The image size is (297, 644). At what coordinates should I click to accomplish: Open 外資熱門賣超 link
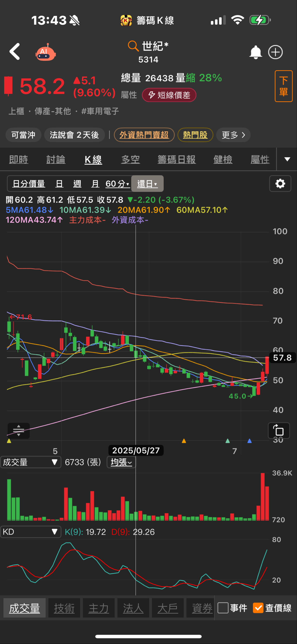point(144,135)
